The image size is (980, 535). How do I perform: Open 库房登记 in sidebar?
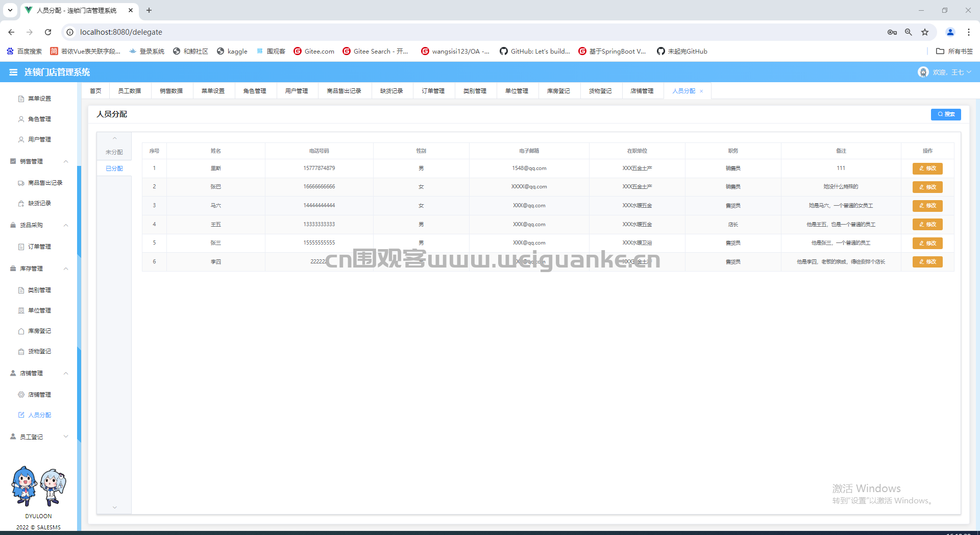(x=39, y=331)
